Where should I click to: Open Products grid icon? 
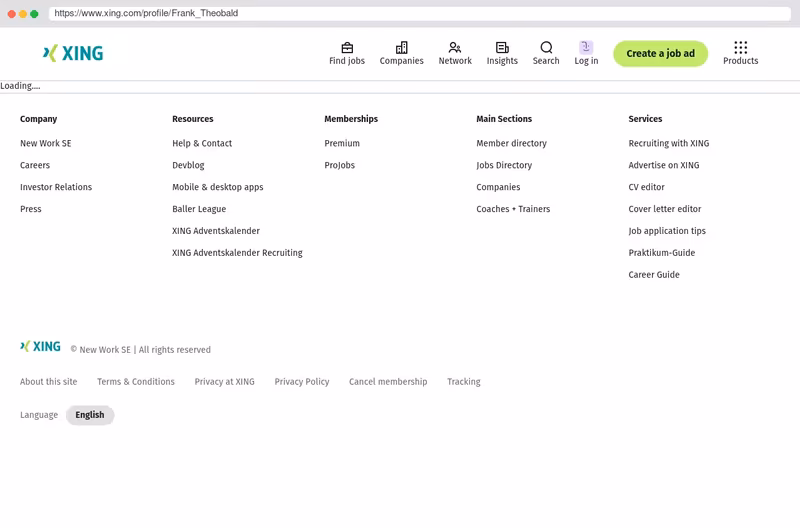740,47
